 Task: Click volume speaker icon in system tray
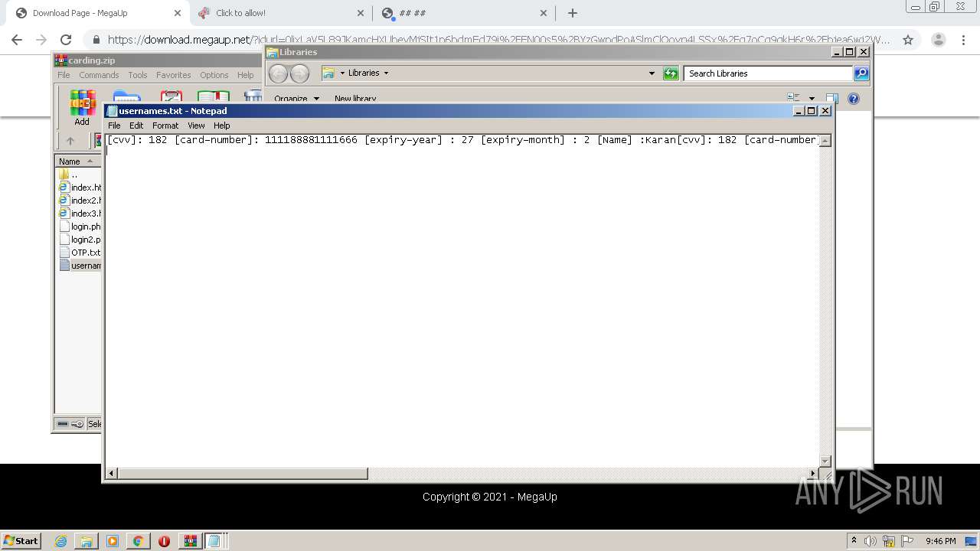(870, 541)
